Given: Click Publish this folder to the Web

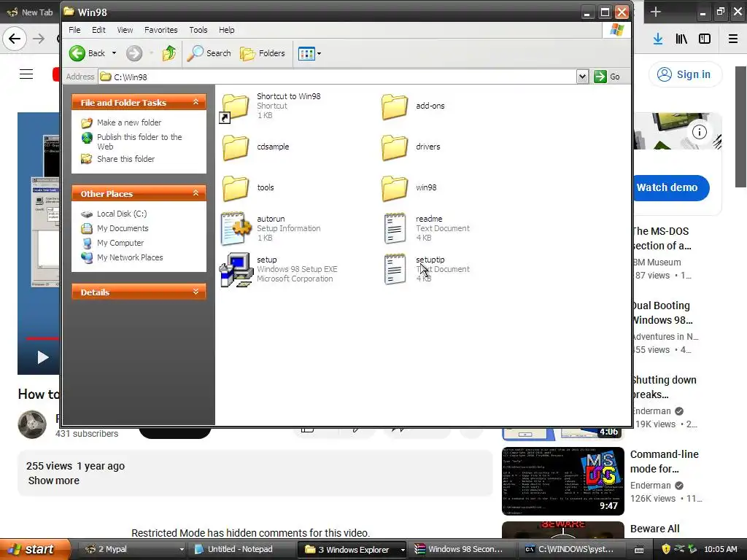Looking at the screenshot, I should point(139,141).
